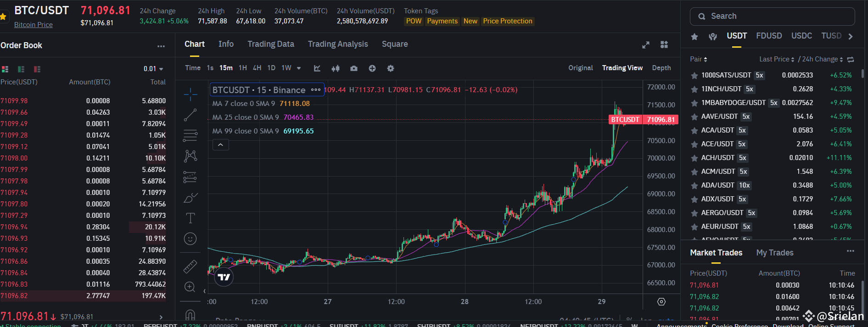Click in the market Search field
Image resolution: width=868 pixels, height=327 pixels.
point(772,17)
